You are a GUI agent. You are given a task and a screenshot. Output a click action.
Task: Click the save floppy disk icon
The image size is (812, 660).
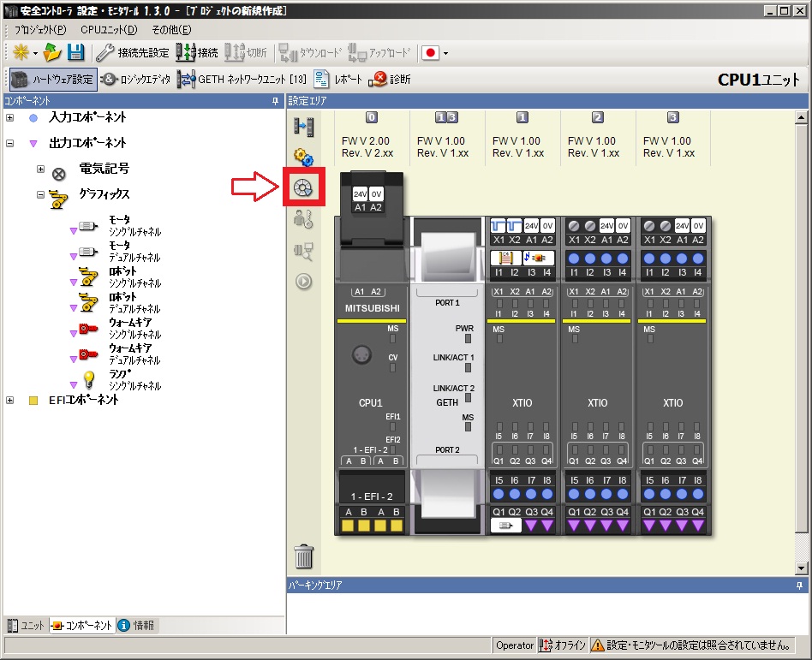click(x=75, y=52)
